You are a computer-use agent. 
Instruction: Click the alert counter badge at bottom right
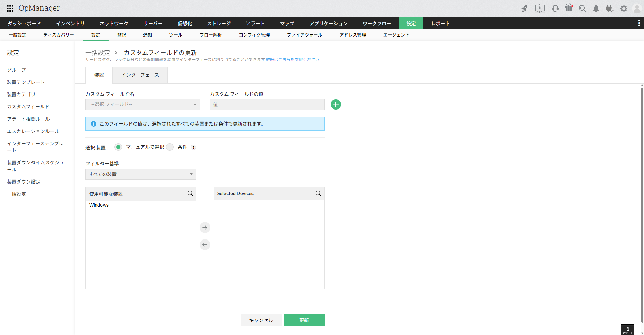[628, 330]
